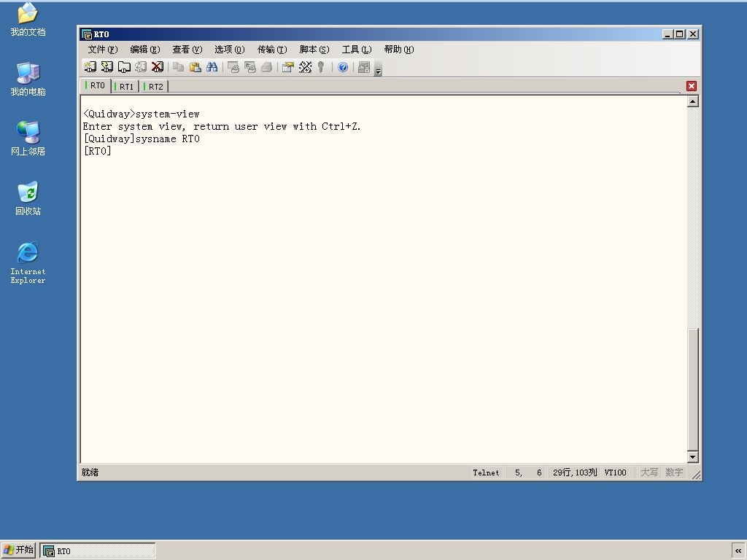Click the Print Selection icon
Image resolution: width=747 pixels, height=560 pixels.
click(249, 67)
